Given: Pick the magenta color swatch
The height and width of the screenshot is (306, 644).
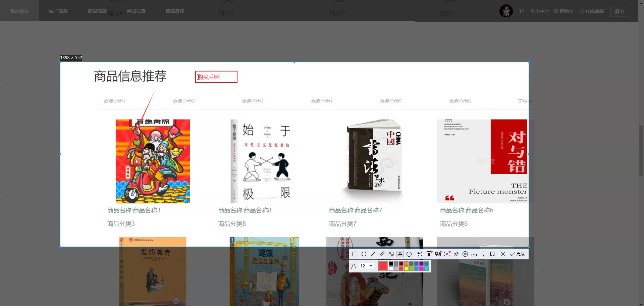Looking at the screenshot, I should point(421,268).
